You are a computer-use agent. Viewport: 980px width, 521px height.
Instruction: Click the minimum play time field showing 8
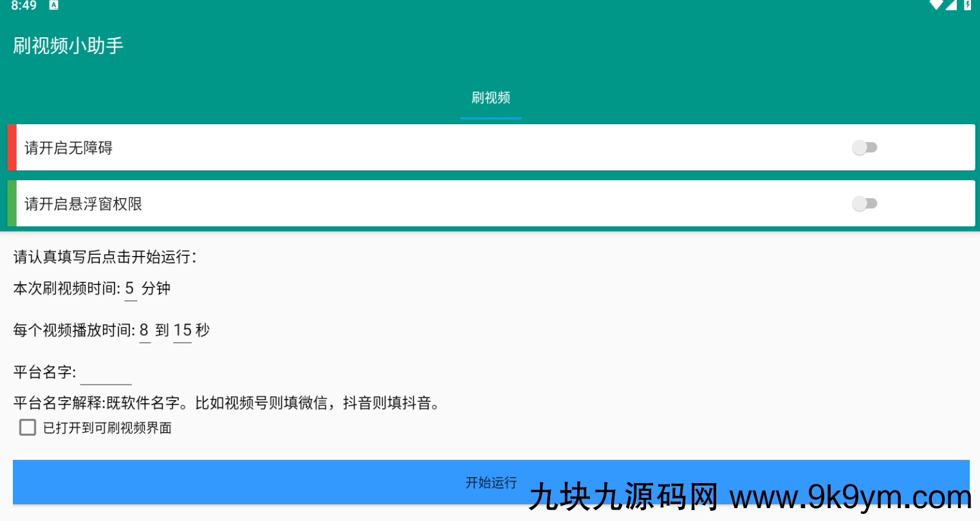pos(144,330)
